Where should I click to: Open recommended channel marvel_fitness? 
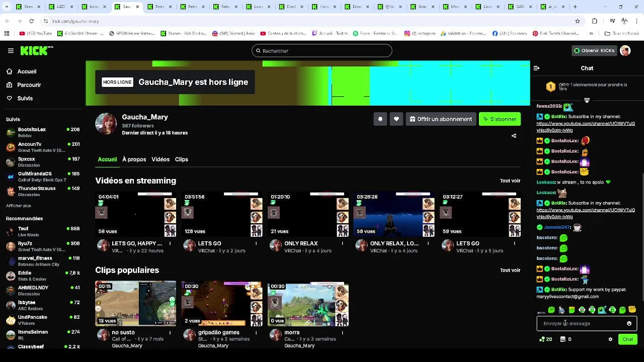click(x=43, y=261)
